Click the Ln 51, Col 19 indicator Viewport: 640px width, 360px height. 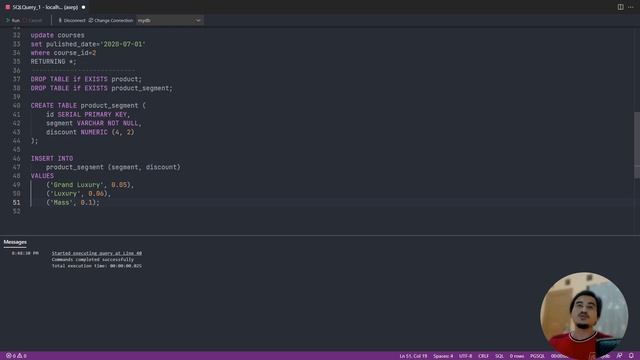[413, 356]
